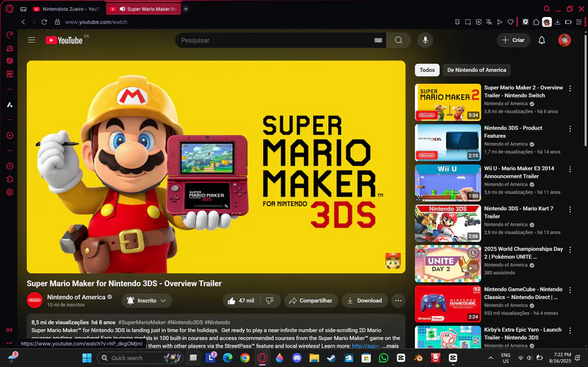The image size is (588, 367).
Task: Open options for Pokémon UNITE World Championships video
Action: 570,250
